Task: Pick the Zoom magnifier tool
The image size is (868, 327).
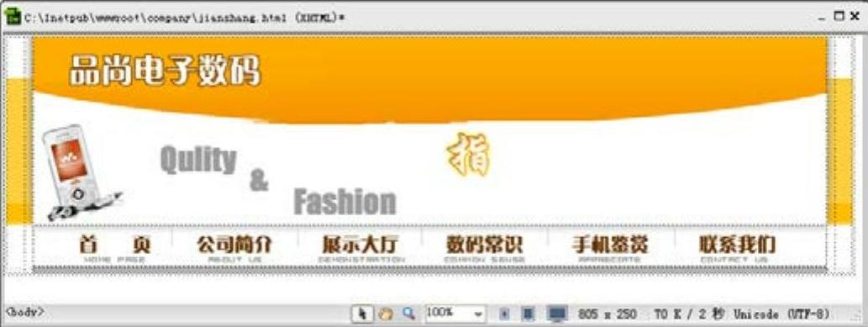Action: [408, 314]
